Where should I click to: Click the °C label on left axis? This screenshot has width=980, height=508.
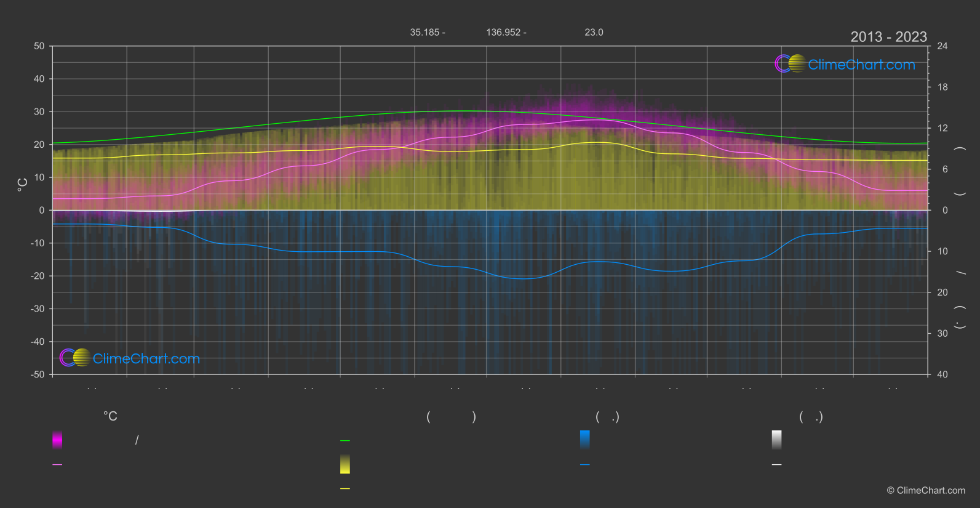(22, 185)
